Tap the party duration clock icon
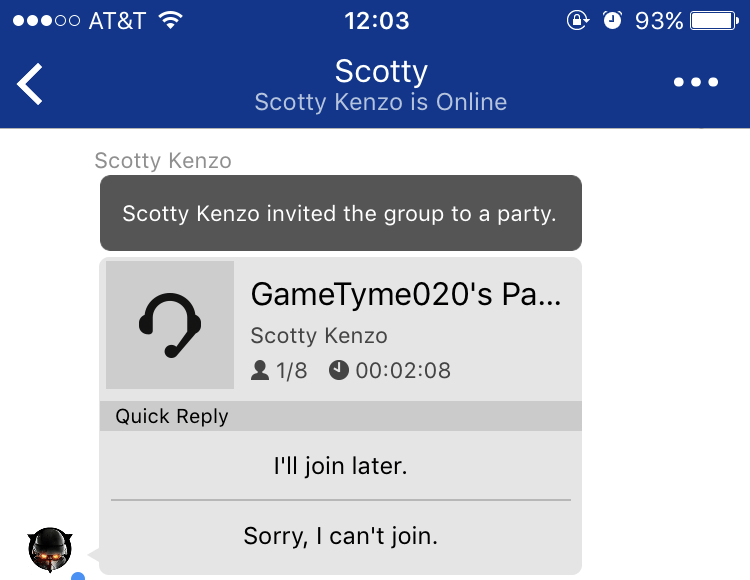This screenshot has height=580, width=750. coord(339,371)
